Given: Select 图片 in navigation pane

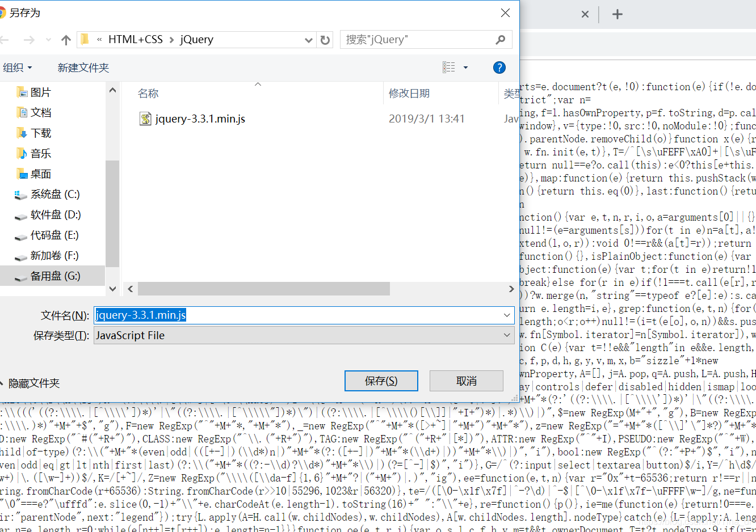Looking at the screenshot, I should coord(34,92).
